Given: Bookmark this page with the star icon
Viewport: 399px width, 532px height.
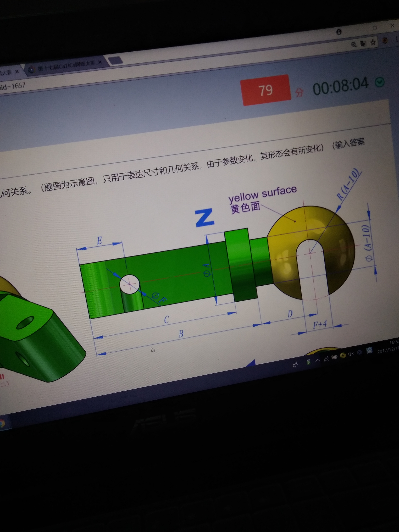Looking at the screenshot, I should 373,43.
